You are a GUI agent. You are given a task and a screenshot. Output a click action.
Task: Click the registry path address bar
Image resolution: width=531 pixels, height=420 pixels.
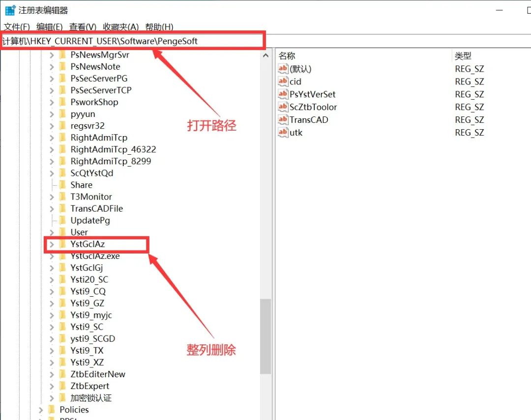click(x=133, y=41)
